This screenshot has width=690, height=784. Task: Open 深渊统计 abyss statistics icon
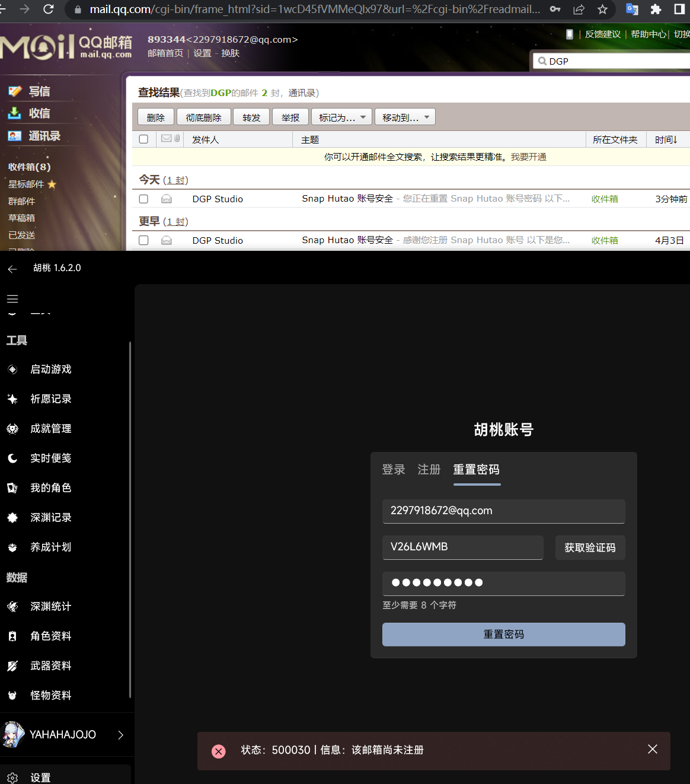12,606
